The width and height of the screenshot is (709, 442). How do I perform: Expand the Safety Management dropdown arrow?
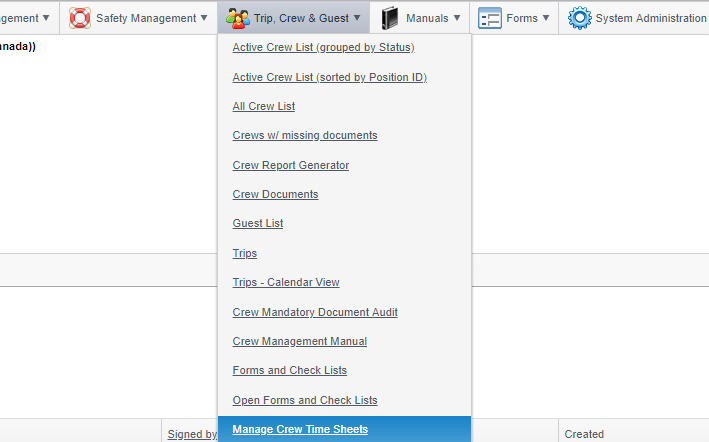pyautogui.click(x=204, y=18)
